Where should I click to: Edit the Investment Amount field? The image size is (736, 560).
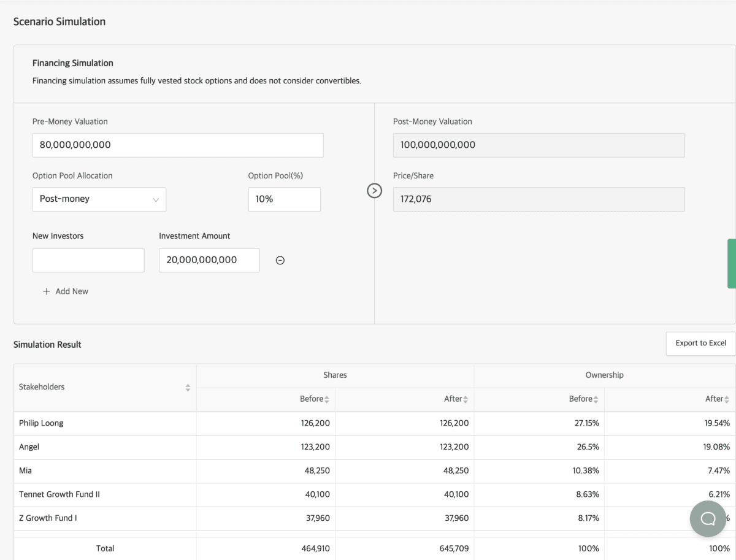209,260
